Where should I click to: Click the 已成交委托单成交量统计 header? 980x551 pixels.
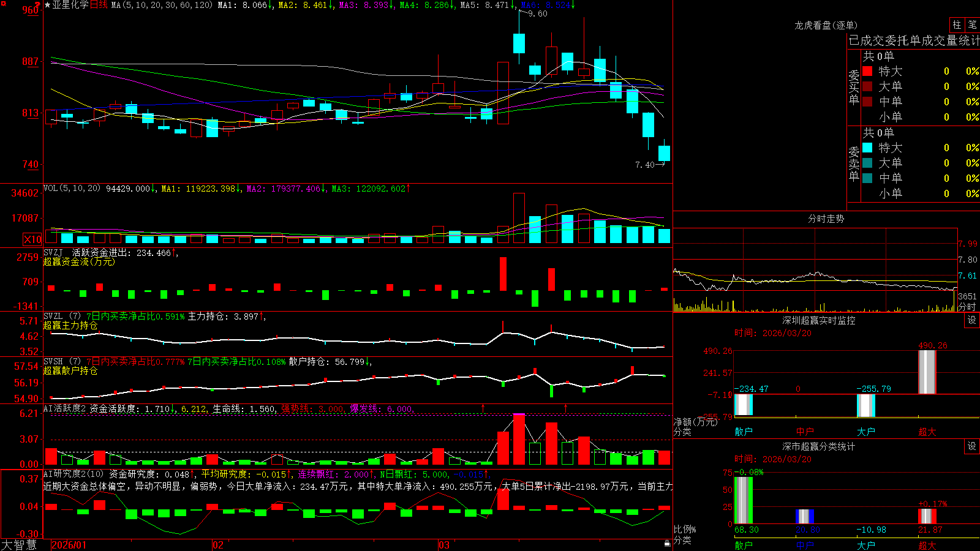(914, 40)
